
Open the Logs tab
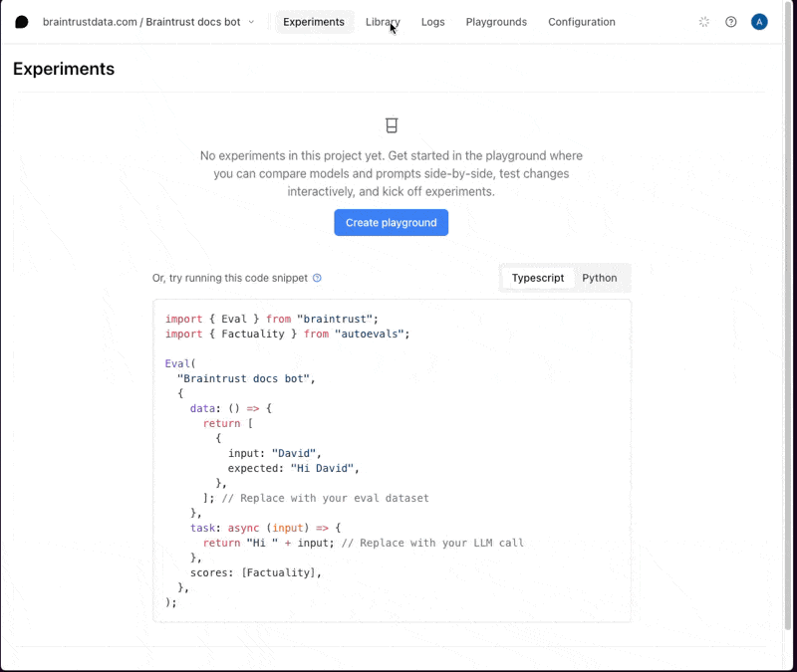pyautogui.click(x=432, y=22)
